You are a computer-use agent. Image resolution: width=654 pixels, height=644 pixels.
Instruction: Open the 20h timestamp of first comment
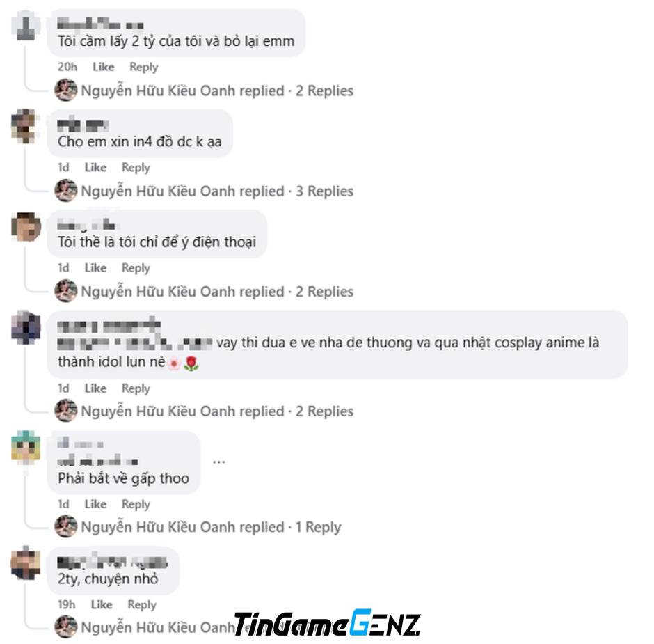pos(67,67)
